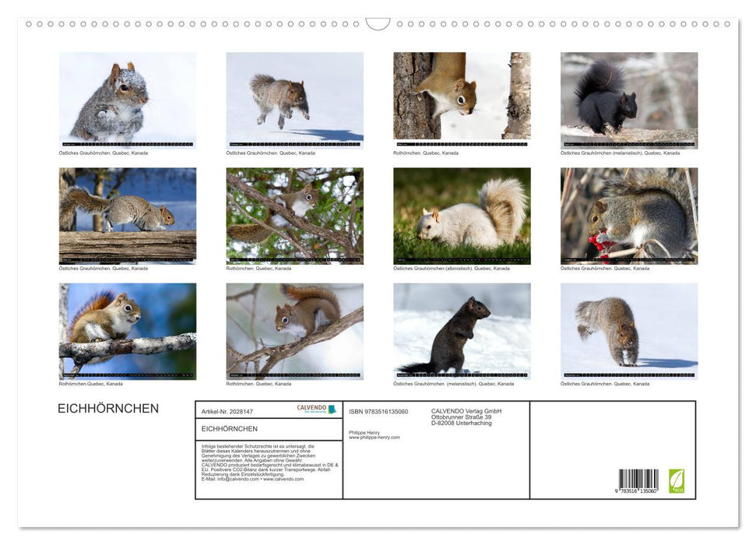756x545 pixels.
Task: Select the Östliches Grauhörnchen melanistisch caption
Action: tap(619, 153)
